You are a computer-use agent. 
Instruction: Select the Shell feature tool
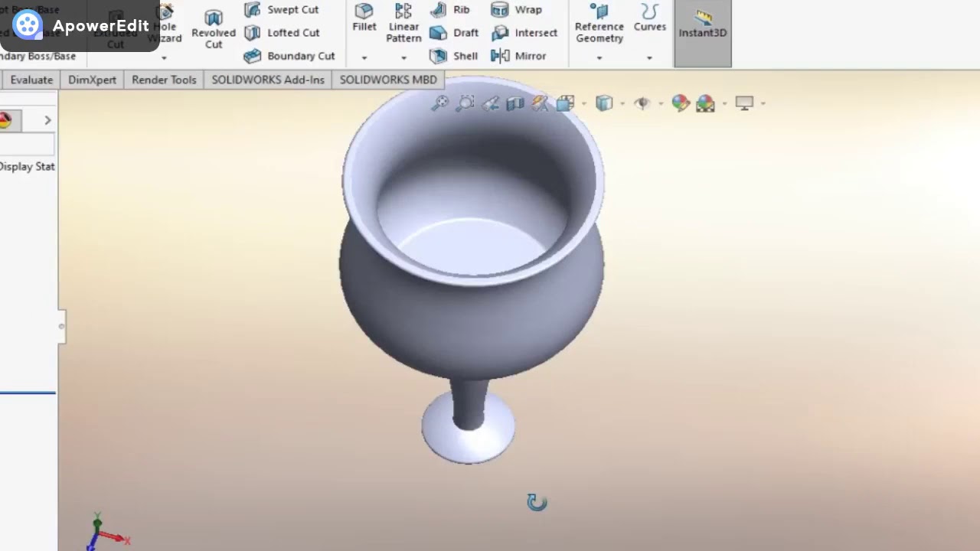pyautogui.click(x=453, y=56)
